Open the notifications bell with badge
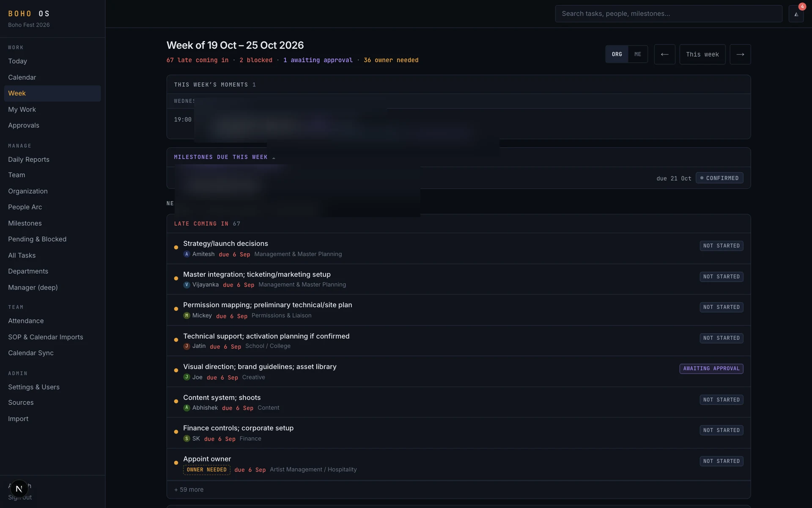The height and width of the screenshot is (508, 812). [x=796, y=14]
